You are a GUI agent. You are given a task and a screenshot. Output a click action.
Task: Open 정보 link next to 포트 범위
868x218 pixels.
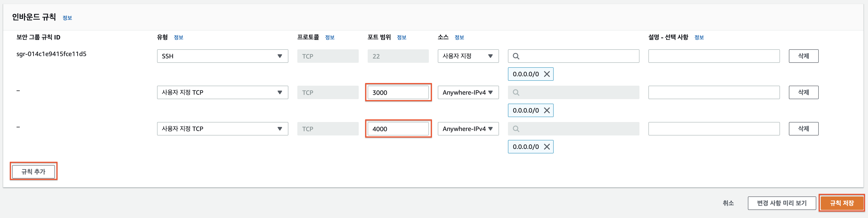(x=401, y=37)
